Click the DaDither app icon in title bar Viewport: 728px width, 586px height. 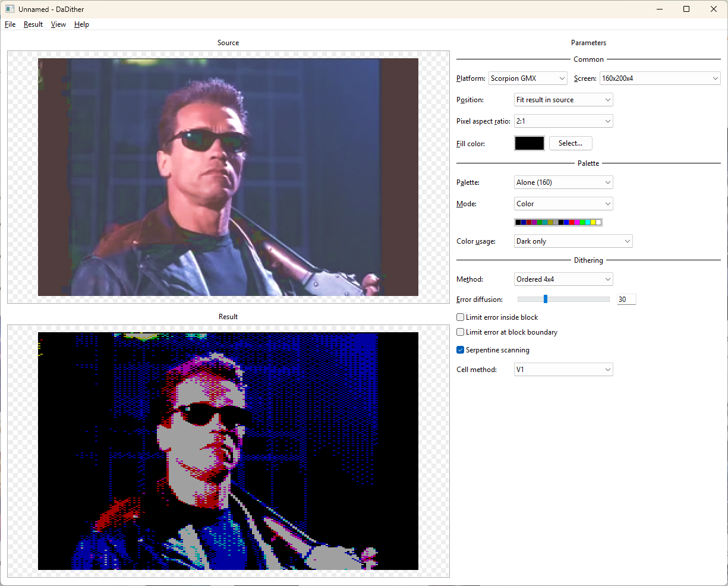[x=10, y=9]
